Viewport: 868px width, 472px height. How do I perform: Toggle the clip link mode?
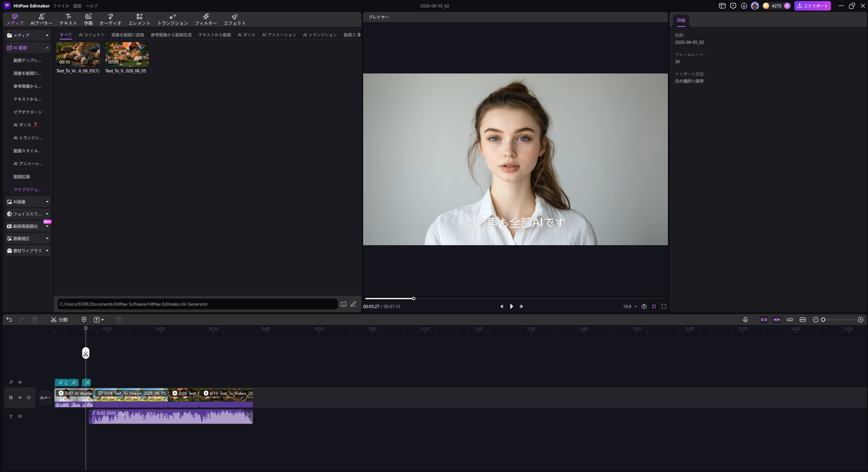coord(764,320)
